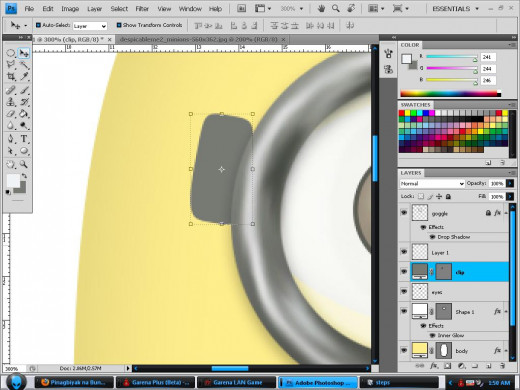This screenshot has width=520, height=390.
Task: Hide Layer 1 using its eye icon
Action: 404,252
